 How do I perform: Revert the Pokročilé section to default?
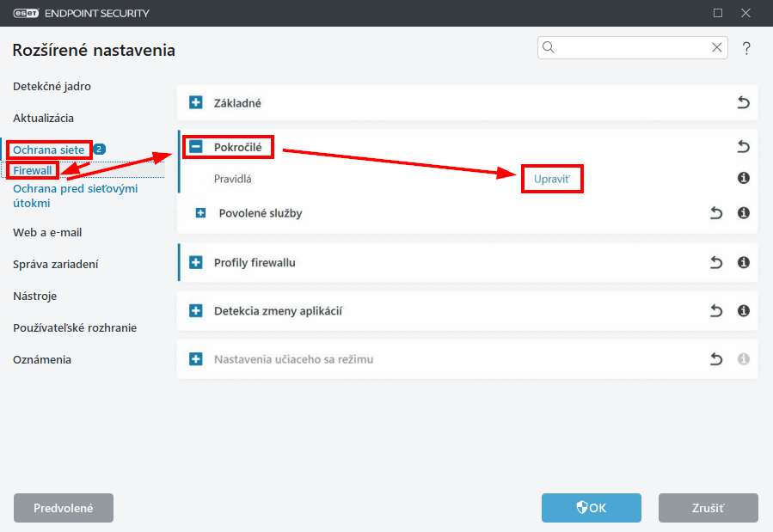pyautogui.click(x=743, y=147)
